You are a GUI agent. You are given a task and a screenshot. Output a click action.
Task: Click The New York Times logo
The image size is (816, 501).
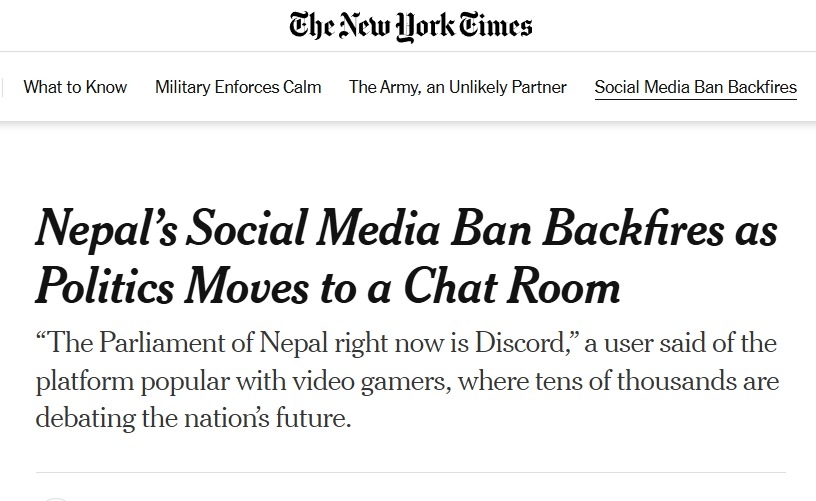[410, 26]
